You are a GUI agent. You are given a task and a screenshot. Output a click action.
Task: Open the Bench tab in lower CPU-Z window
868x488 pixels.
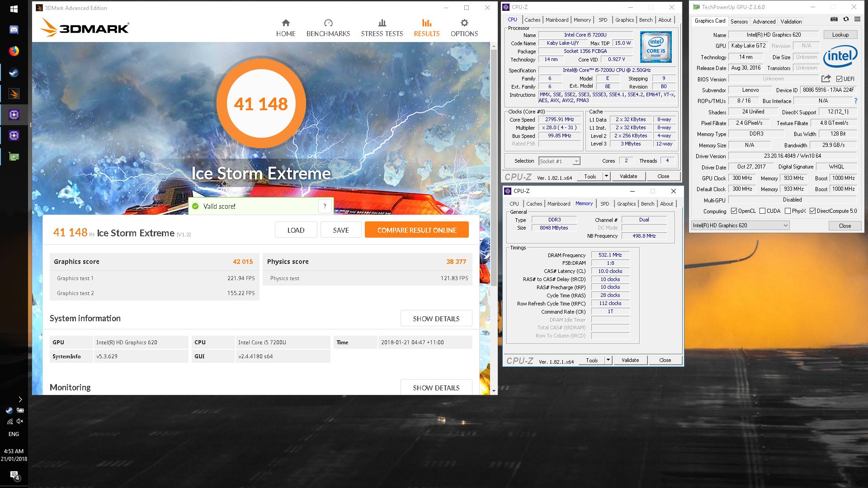point(647,204)
